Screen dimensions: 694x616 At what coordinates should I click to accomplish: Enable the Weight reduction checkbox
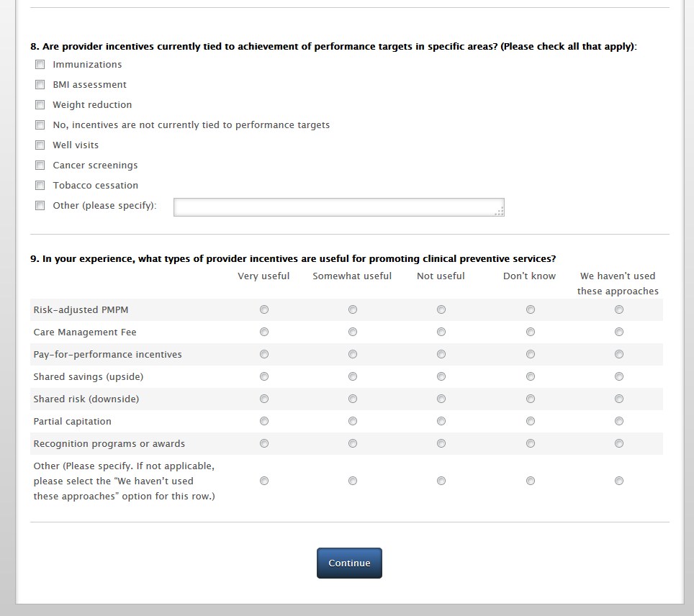pyautogui.click(x=40, y=105)
